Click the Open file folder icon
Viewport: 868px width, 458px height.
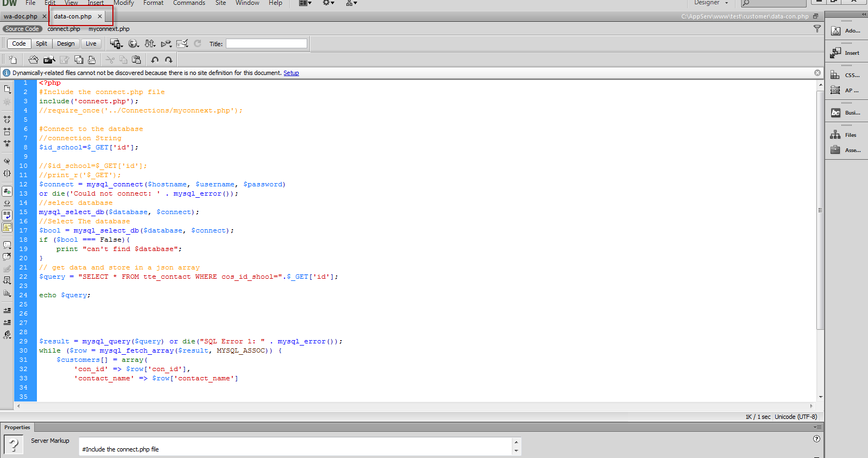click(x=34, y=60)
